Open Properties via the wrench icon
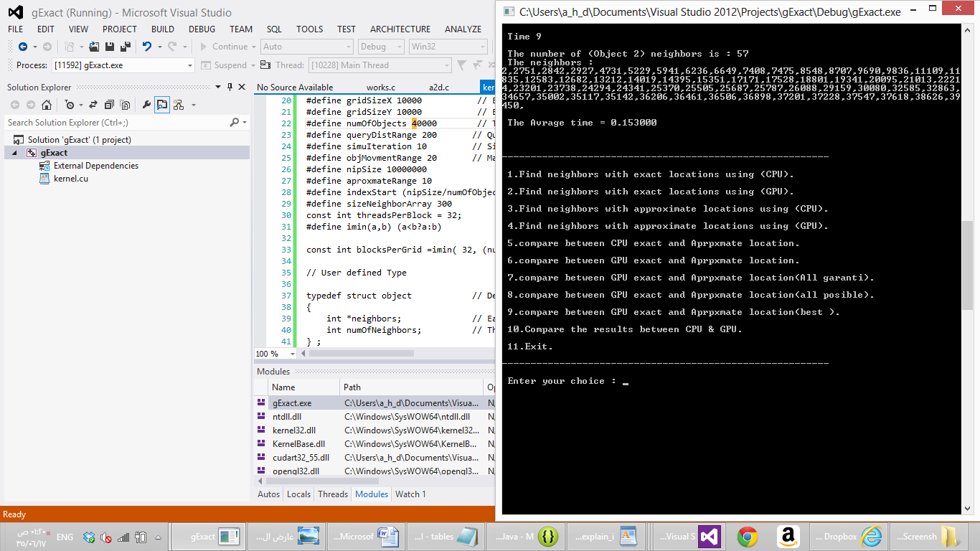980x551 pixels. [x=147, y=105]
